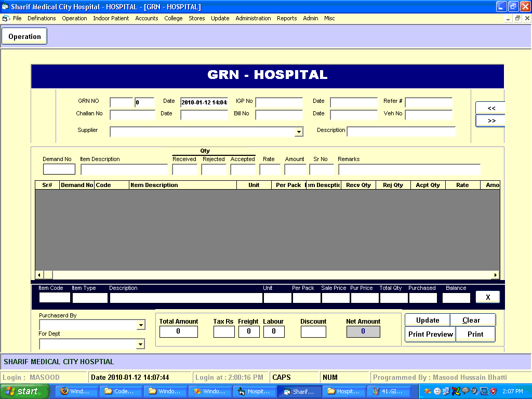Click the Tax Rs input field

pyautogui.click(x=224, y=331)
